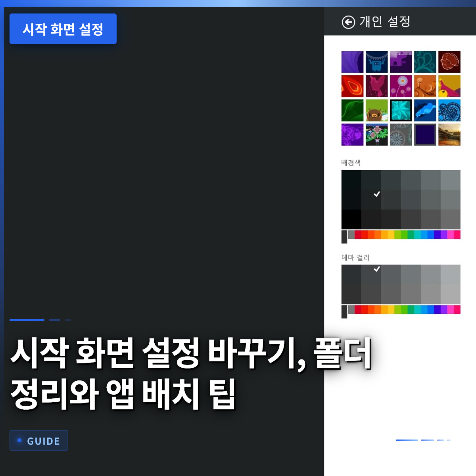Pick the purple castle silhouette background

click(401, 62)
